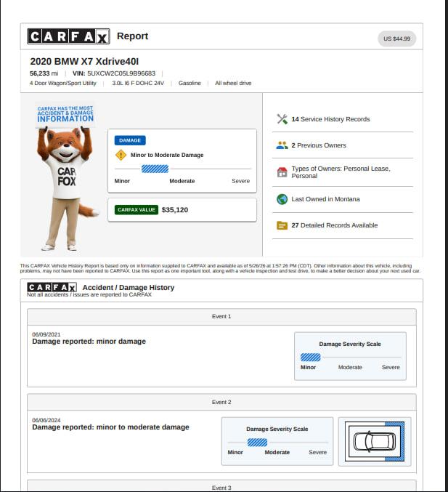448x492 pixels.
Task: Click the 'Accident / Damage History' heading
Action: (x=129, y=287)
